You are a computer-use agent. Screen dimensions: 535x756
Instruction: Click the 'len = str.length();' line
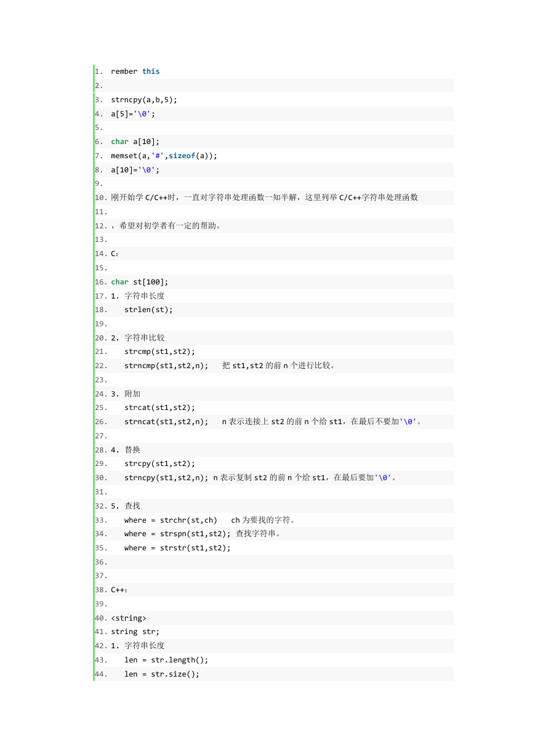pos(166,660)
